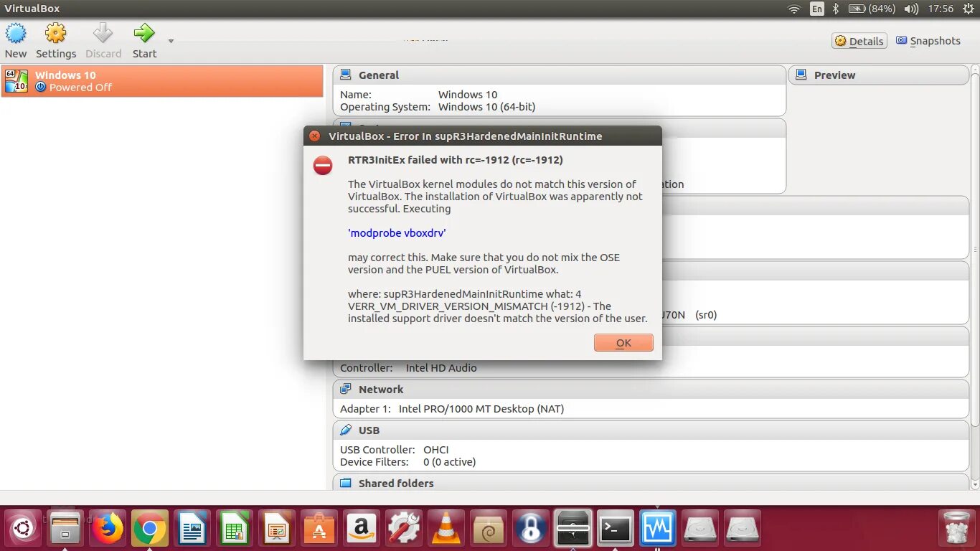Open the Ubuntu Dash launcher
The width and height of the screenshot is (980, 551).
[23, 529]
